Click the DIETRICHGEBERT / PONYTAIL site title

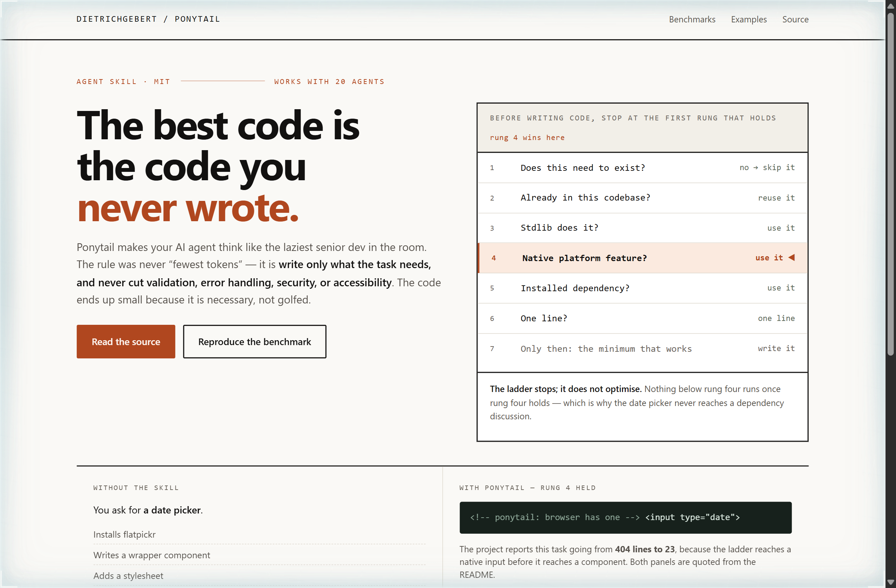pyautogui.click(x=148, y=19)
